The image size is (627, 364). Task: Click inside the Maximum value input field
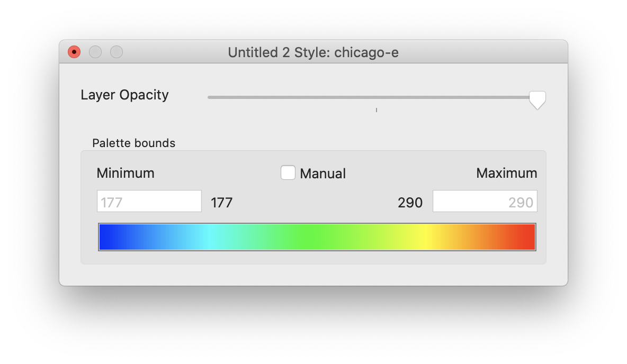point(485,201)
